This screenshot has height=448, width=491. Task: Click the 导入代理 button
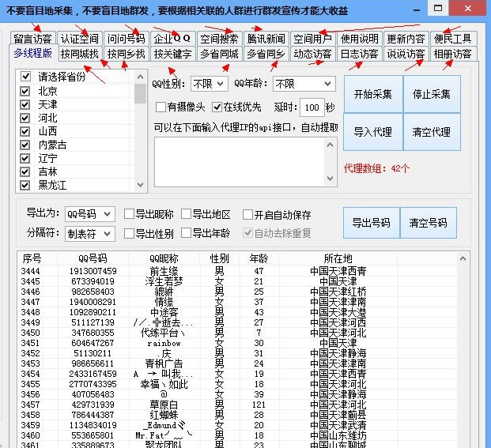[x=373, y=132]
